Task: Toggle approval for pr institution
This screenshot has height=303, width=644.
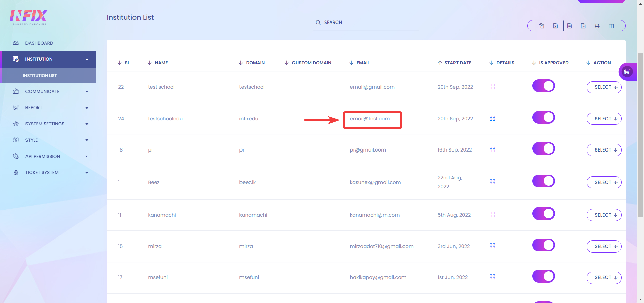Action: pyautogui.click(x=544, y=148)
